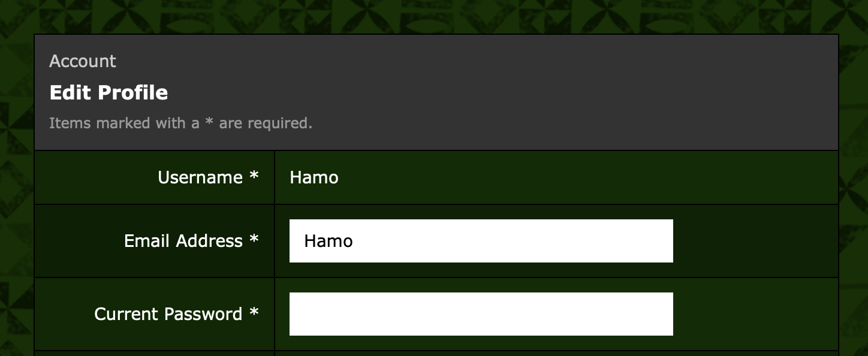Click the Username label
This screenshot has height=356, width=868.
click(200, 177)
